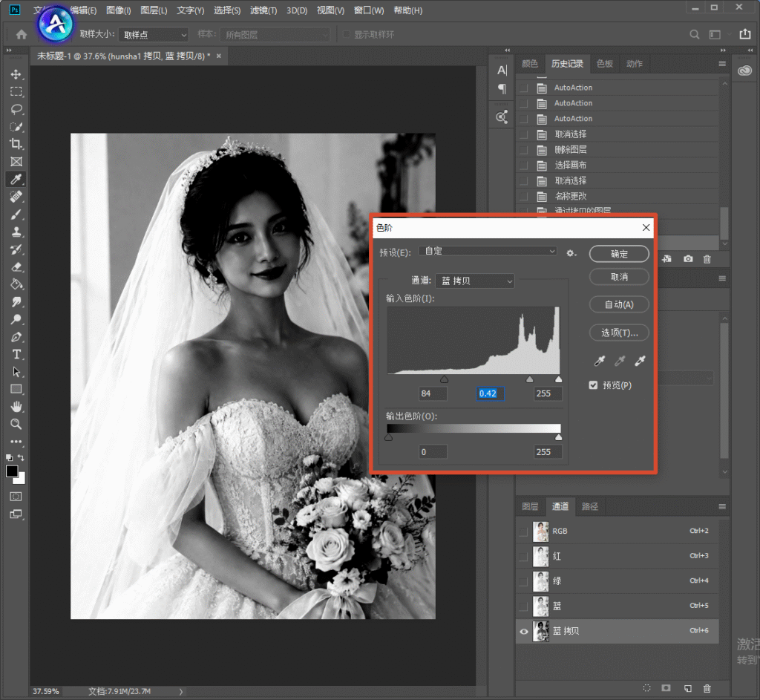Viewport: 760px width, 700px height.
Task: Select the Eyedropper tool in toolbar
Action: (16, 180)
